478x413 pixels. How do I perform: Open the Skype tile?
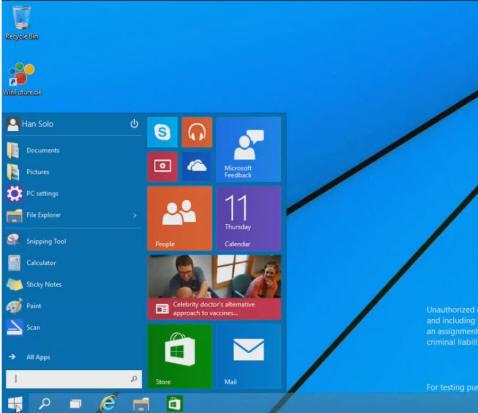point(162,132)
